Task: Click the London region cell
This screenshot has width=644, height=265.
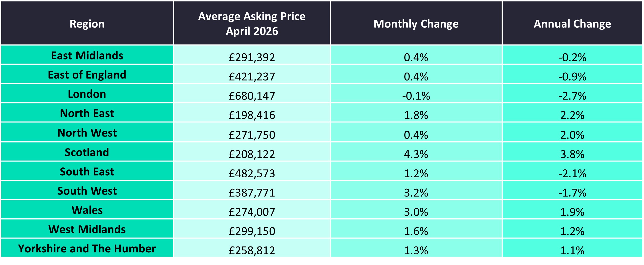Action: (x=87, y=94)
